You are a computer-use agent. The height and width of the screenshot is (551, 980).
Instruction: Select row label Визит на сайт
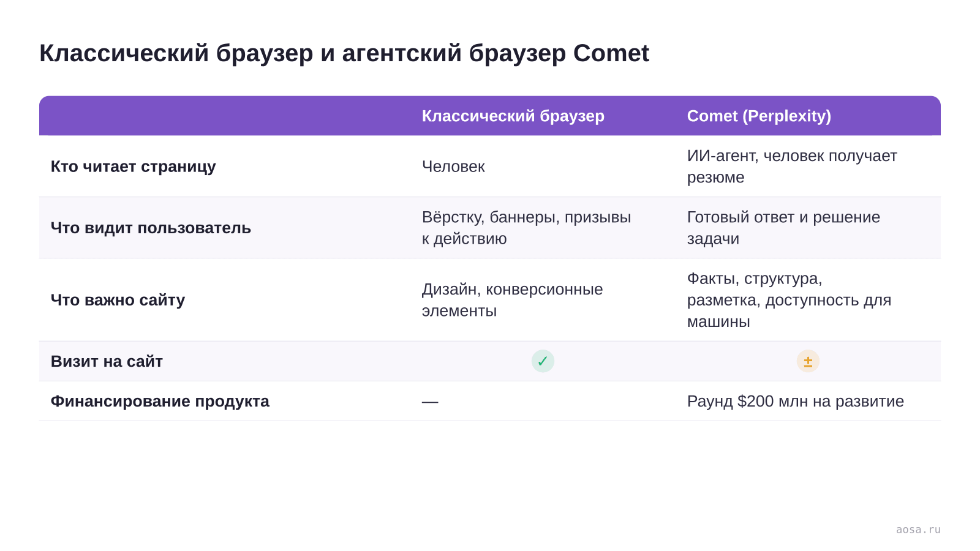[x=107, y=361]
